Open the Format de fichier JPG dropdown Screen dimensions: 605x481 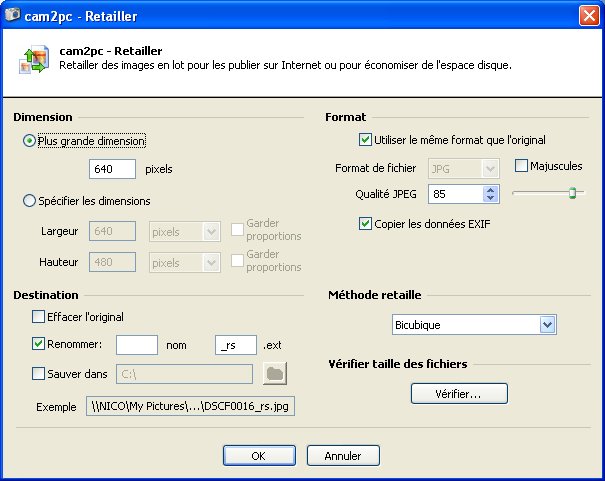490,169
